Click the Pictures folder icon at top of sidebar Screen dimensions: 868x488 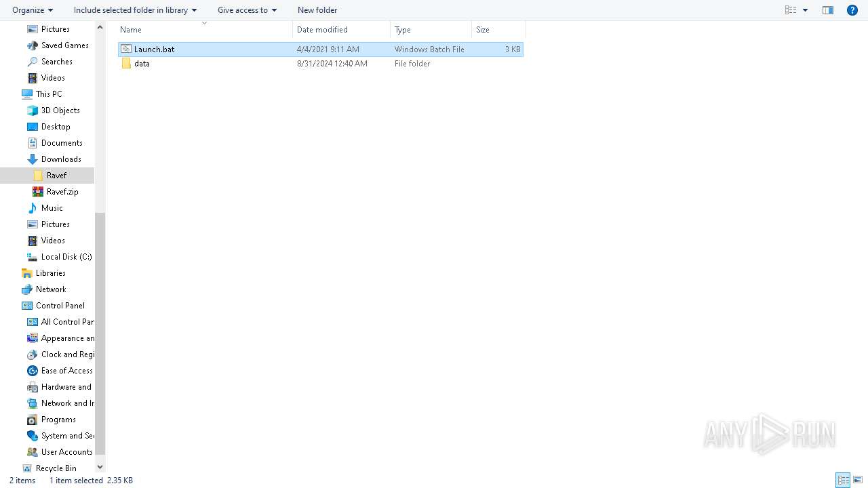click(x=32, y=29)
